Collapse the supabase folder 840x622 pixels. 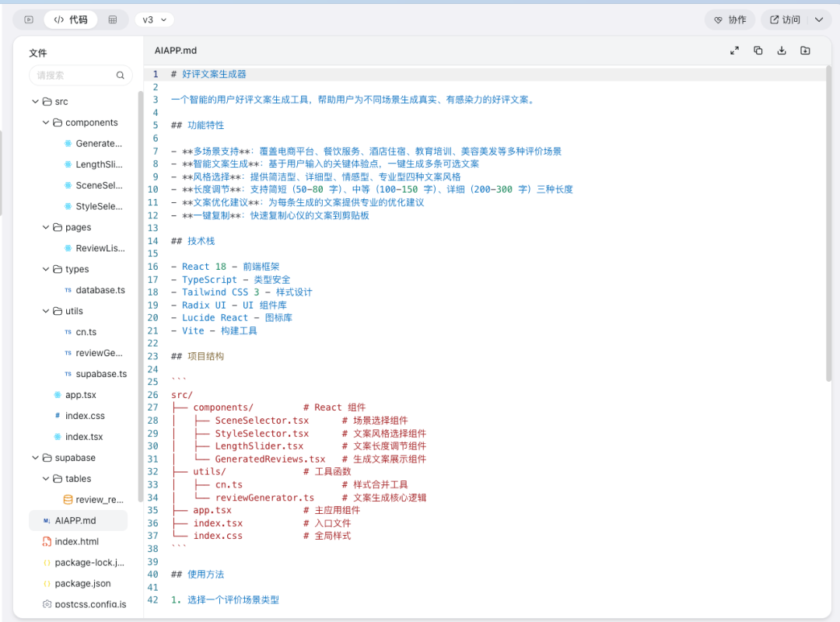[x=35, y=458]
